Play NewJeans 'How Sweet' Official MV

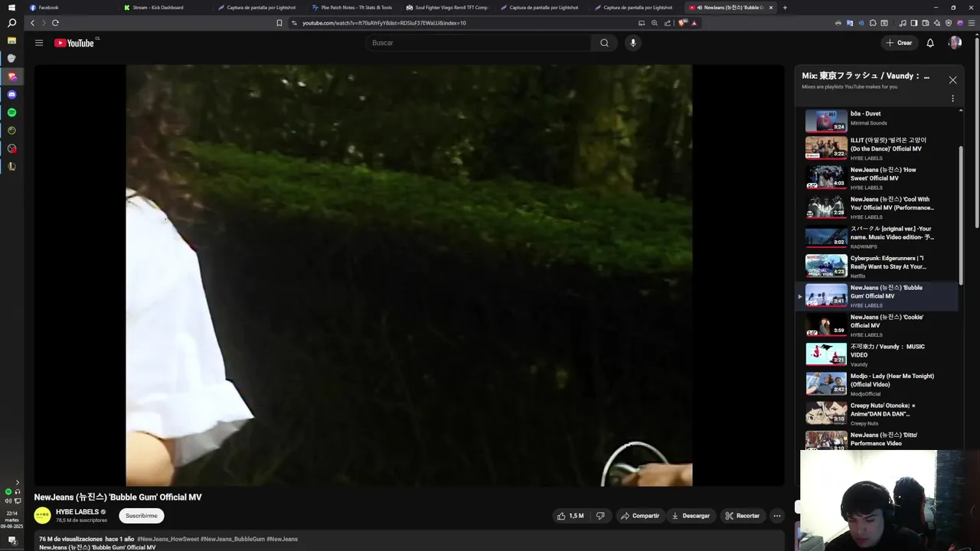(877, 178)
